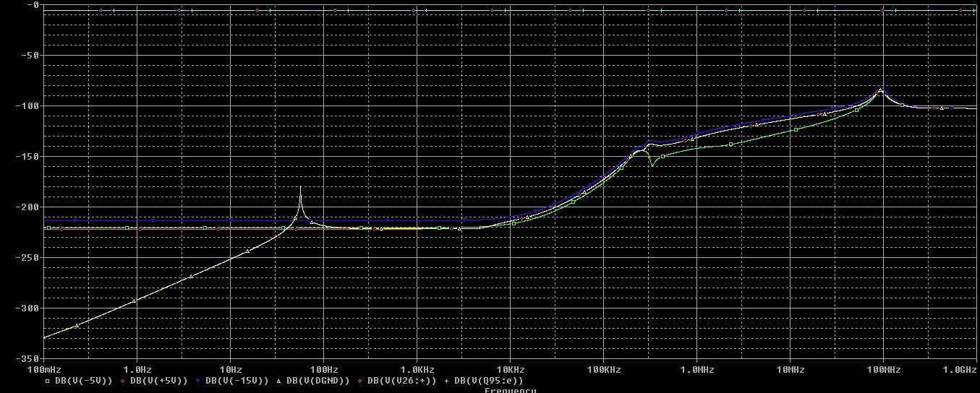Click the -0 y-axis label
This screenshot has width=980, height=393.
(x=33, y=4)
